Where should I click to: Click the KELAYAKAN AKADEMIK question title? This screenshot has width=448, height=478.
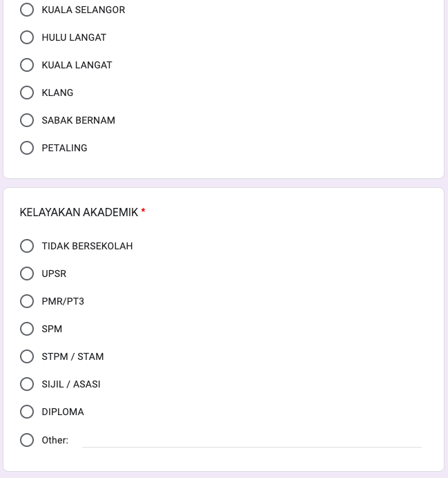79,213
